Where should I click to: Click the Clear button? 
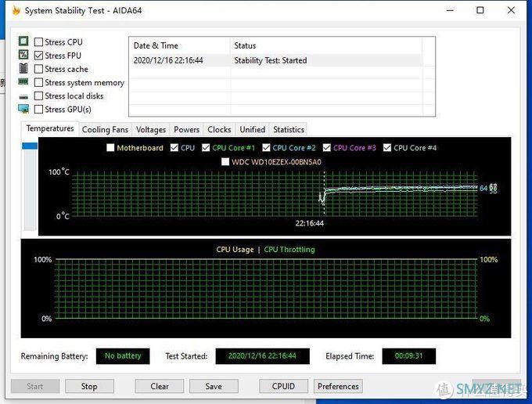pyautogui.click(x=160, y=386)
